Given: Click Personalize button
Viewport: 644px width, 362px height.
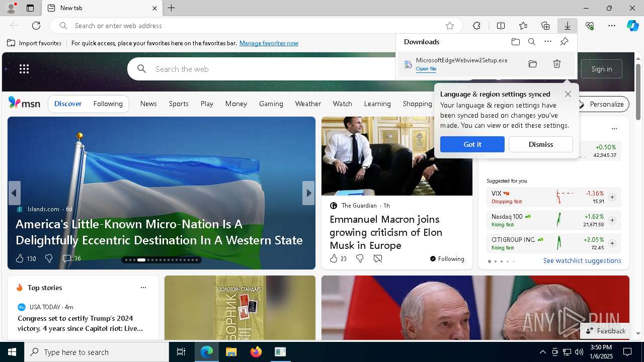Looking at the screenshot, I should (x=602, y=104).
